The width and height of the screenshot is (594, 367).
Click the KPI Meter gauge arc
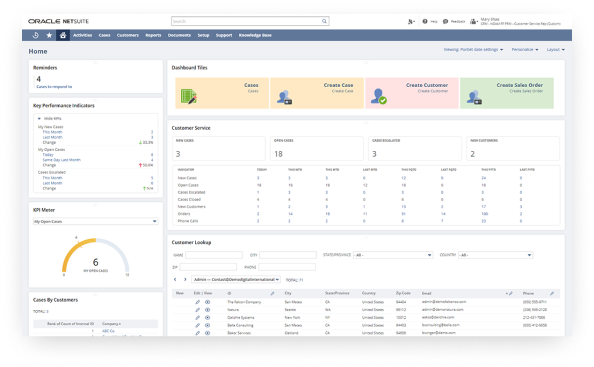95,255
